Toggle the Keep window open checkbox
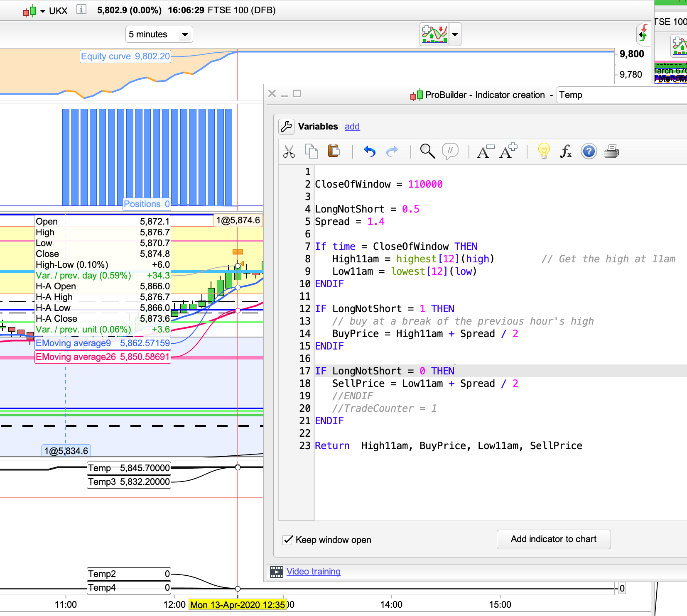The height and width of the screenshot is (616, 687). pyautogui.click(x=288, y=540)
